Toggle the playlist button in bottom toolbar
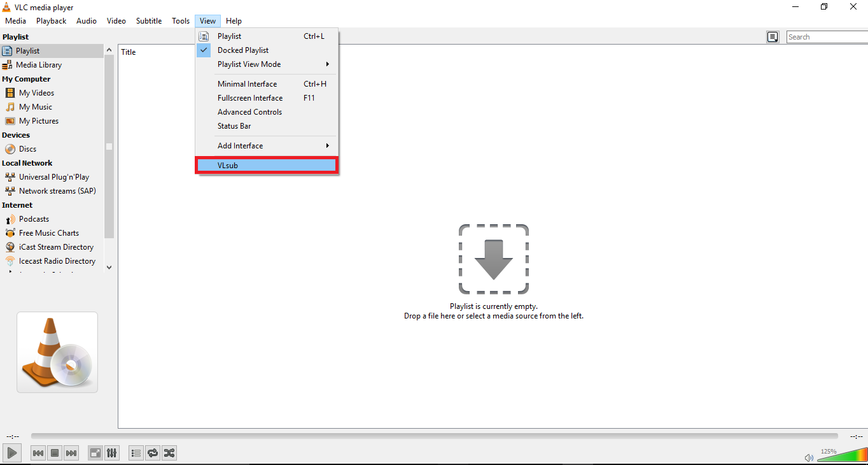Image resolution: width=868 pixels, height=465 pixels. click(136, 453)
